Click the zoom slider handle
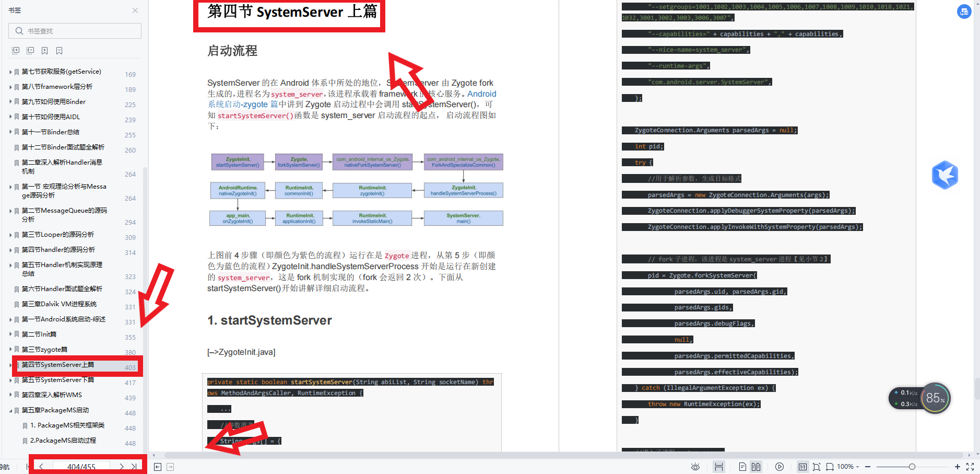This screenshot has width=980, height=474. click(x=912, y=467)
